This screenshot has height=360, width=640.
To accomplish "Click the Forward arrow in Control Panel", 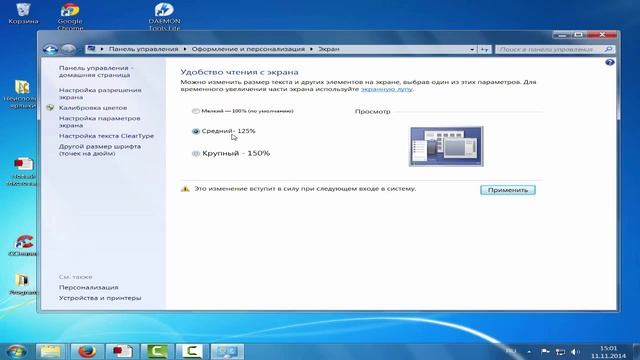I will pyautogui.click(x=68, y=49).
